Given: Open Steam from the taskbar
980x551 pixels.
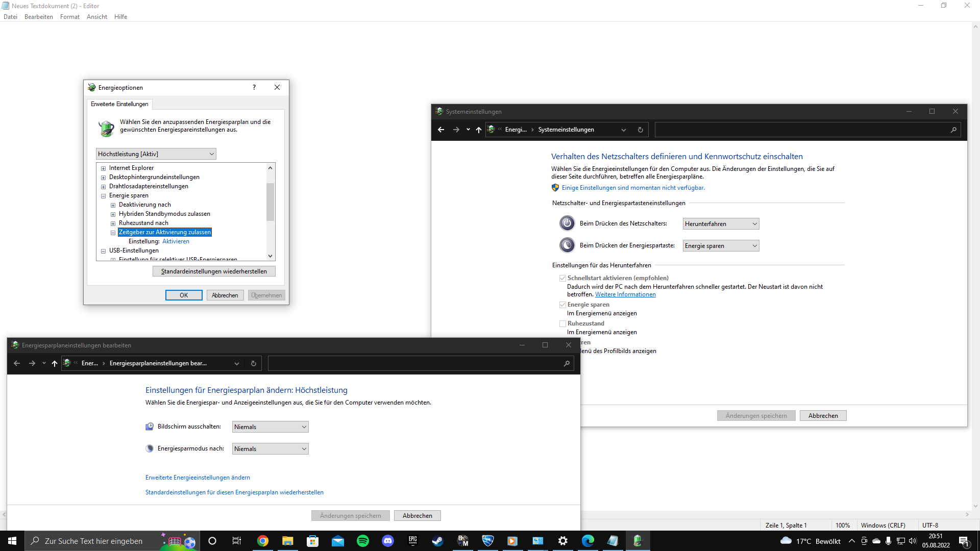Looking at the screenshot, I should click(437, 541).
